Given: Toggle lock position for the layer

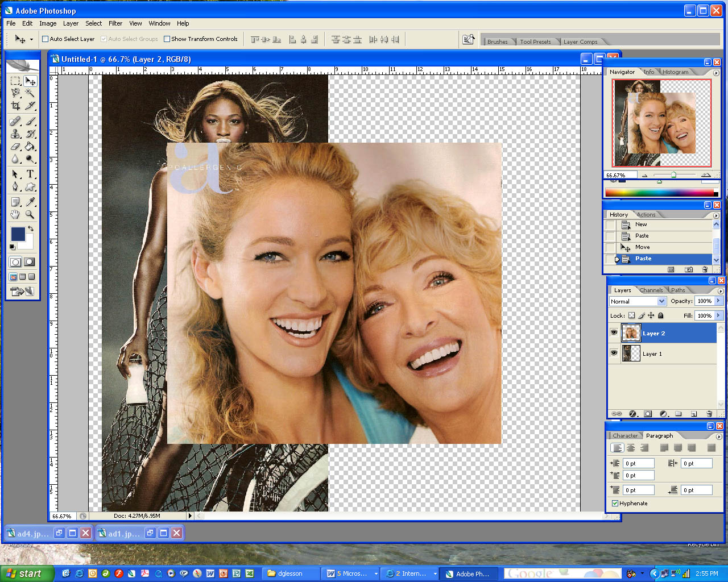Looking at the screenshot, I should click(x=651, y=315).
